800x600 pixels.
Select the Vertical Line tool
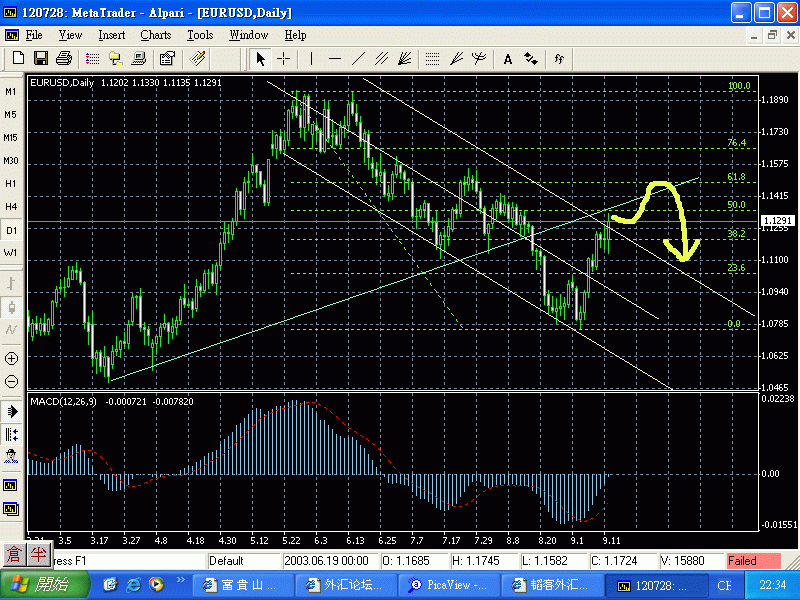pos(311,59)
